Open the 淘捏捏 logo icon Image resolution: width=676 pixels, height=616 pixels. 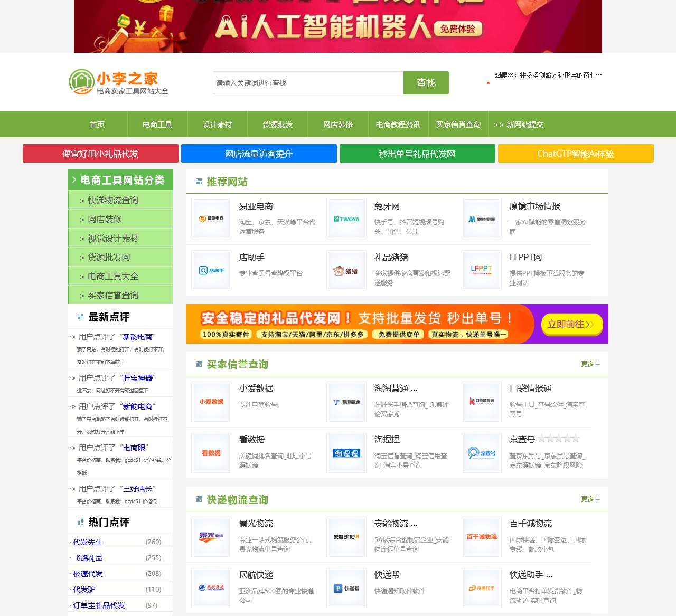[x=346, y=452]
